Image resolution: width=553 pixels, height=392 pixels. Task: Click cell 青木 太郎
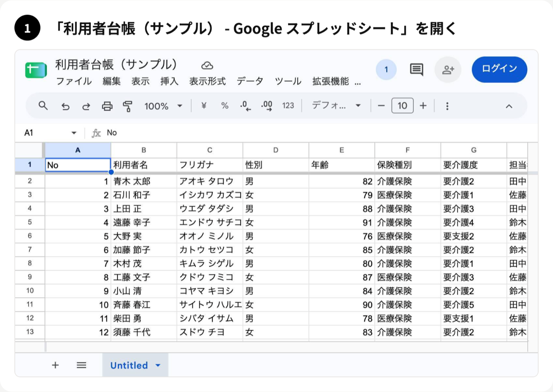click(144, 181)
